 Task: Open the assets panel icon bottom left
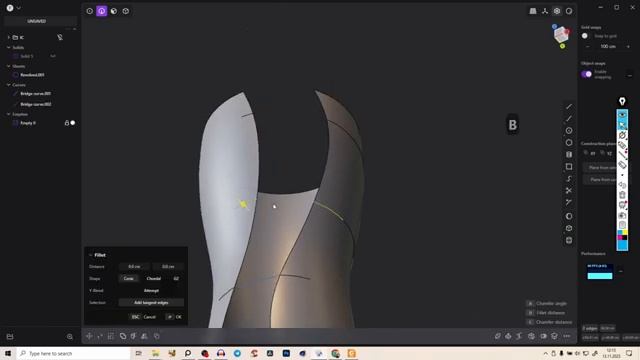[10, 337]
